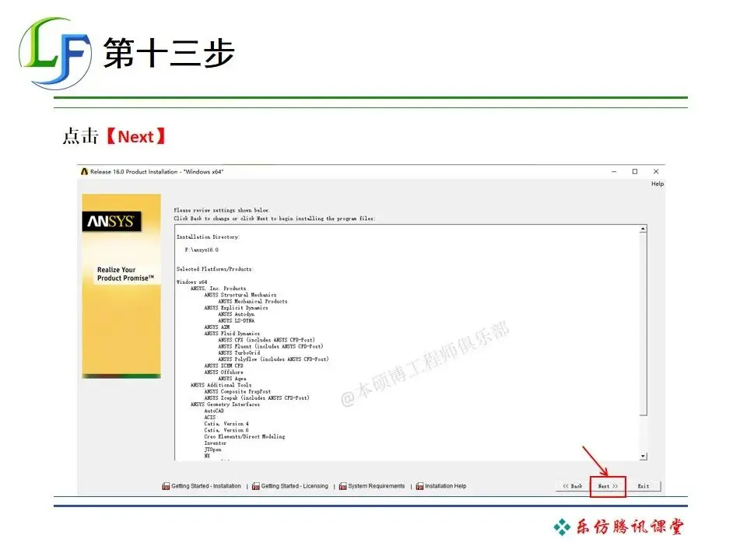
Task: Open the Help menu
Action: tap(658, 184)
